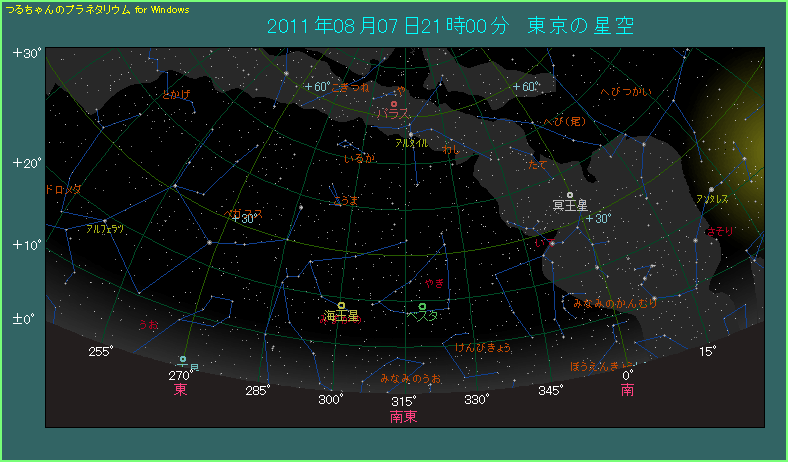The width and height of the screenshot is (788, 462).
Task: Click the みなみのうお constellation label
Action: point(410,379)
